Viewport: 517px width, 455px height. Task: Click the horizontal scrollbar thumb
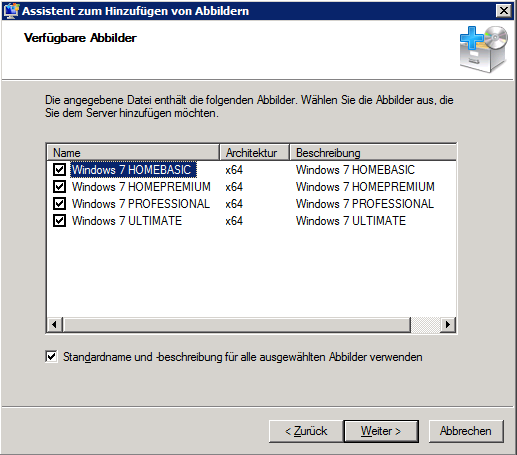tap(237, 324)
